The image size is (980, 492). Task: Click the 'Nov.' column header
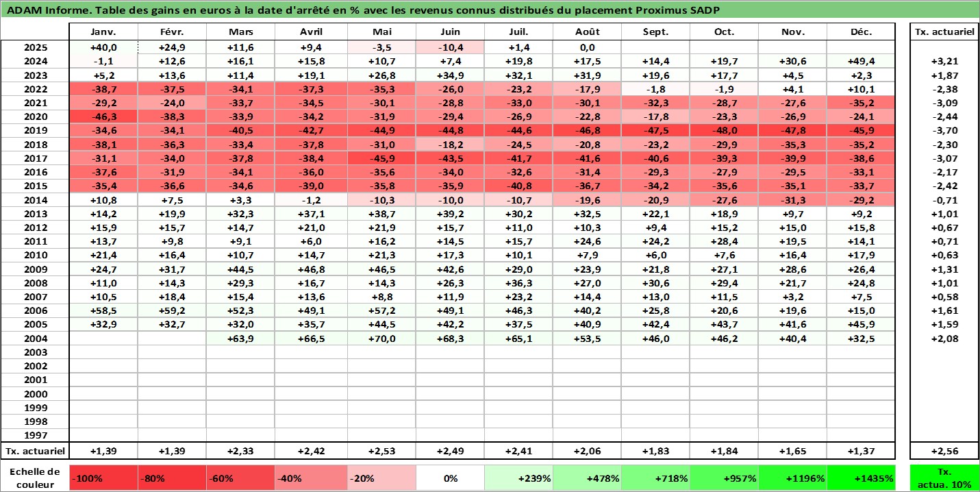[793, 32]
